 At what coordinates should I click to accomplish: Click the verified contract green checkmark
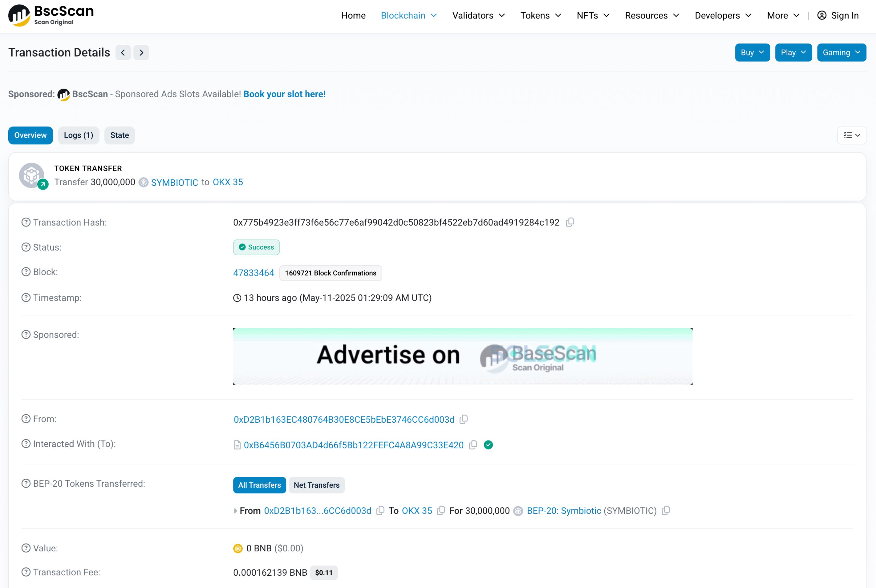488,445
